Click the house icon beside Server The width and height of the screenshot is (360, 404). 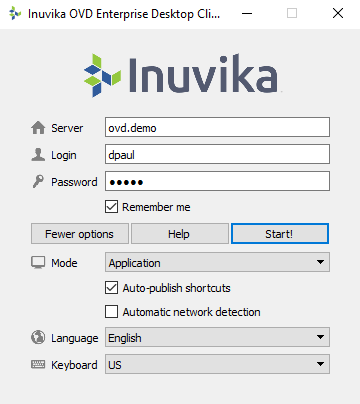tap(38, 128)
